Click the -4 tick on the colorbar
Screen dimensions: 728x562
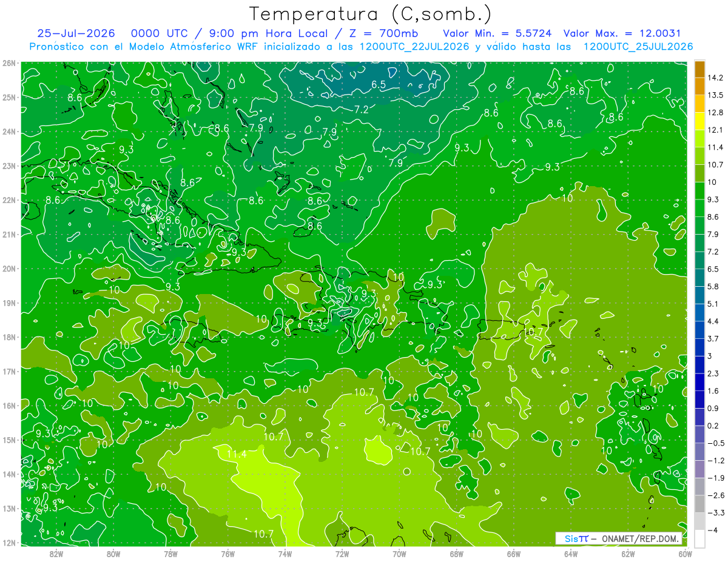pyautogui.click(x=712, y=530)
